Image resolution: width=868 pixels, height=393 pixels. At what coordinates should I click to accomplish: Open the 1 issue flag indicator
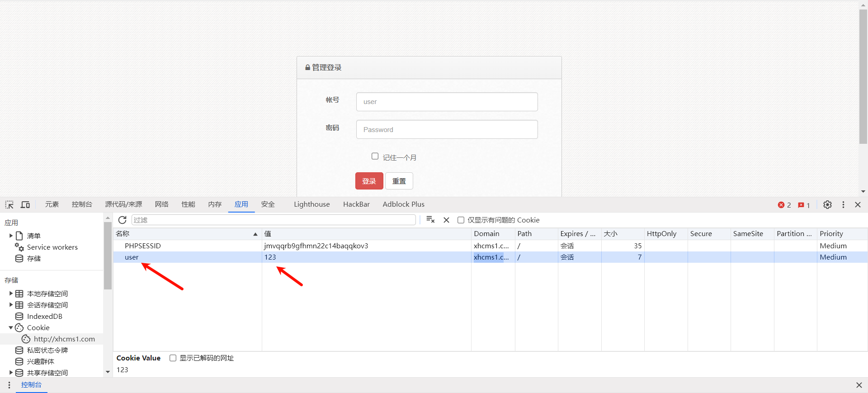804,205
